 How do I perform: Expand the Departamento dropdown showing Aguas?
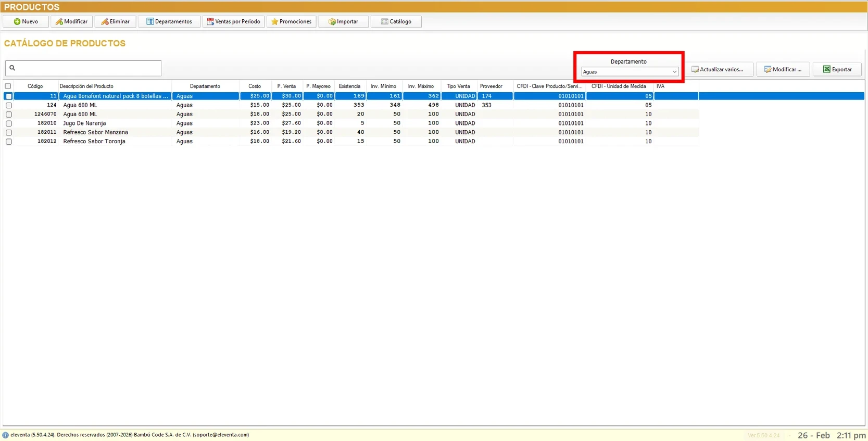(674, 72)
